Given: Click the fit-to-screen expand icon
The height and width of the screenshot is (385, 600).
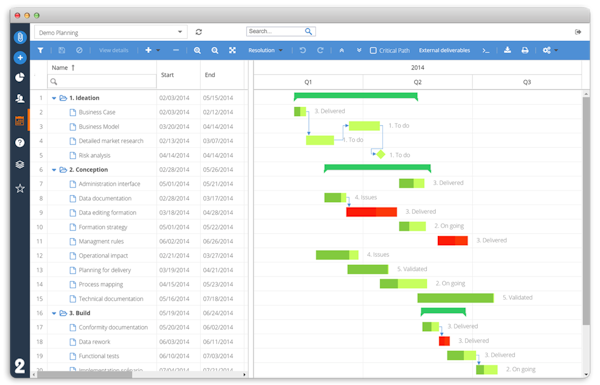Looking at the screenshot, I should pyautogui.click(x=232, y=51).
